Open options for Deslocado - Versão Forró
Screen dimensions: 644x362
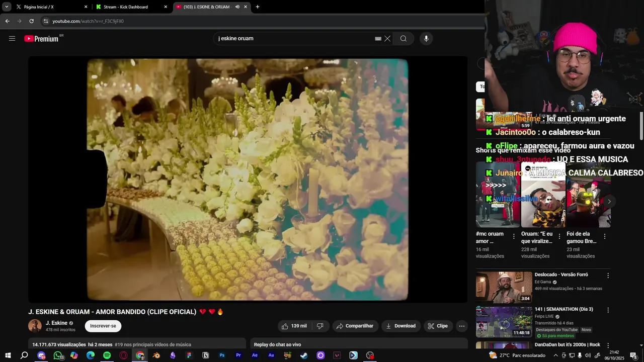608,276
